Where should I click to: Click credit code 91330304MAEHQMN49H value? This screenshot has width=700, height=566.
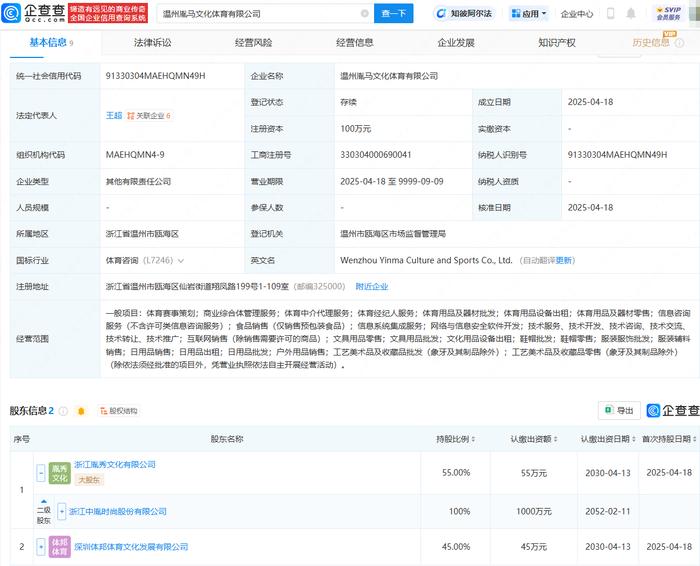[155, 76]
